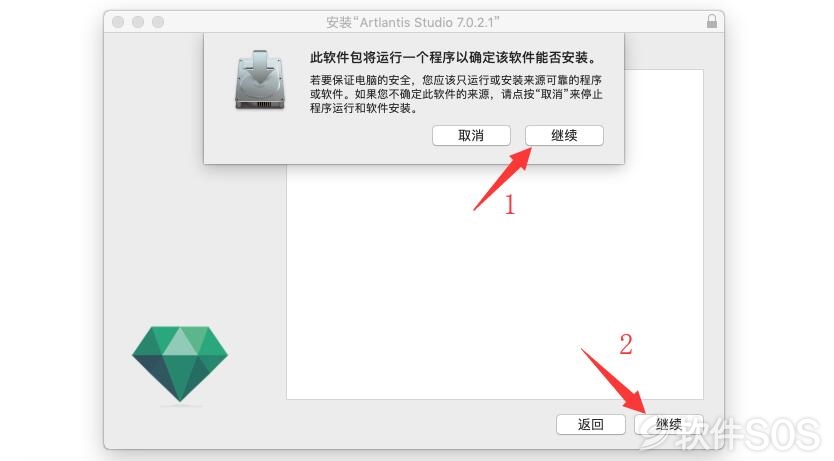Click the lock icon in the title bar

pyautogui.click(x=712, y=21)
